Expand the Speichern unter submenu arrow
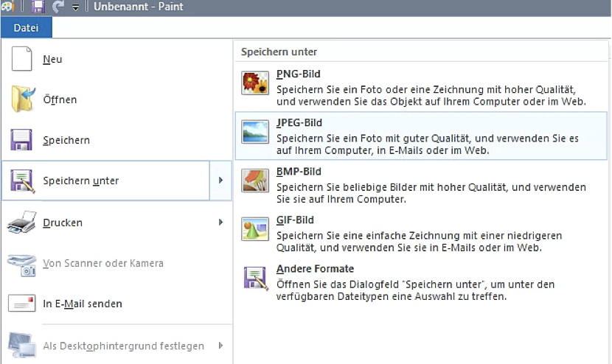Viewport: 612px width, 364px height. [x=221, y=181]
